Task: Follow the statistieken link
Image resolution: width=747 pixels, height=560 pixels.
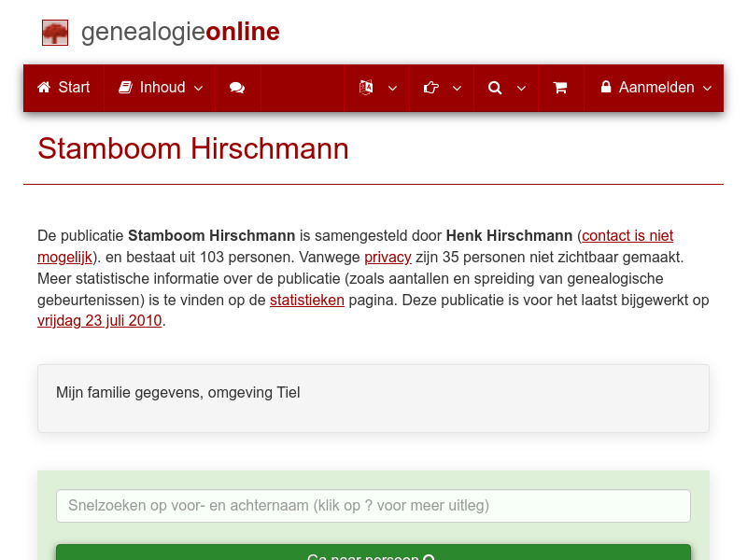Action: [307, 300]
